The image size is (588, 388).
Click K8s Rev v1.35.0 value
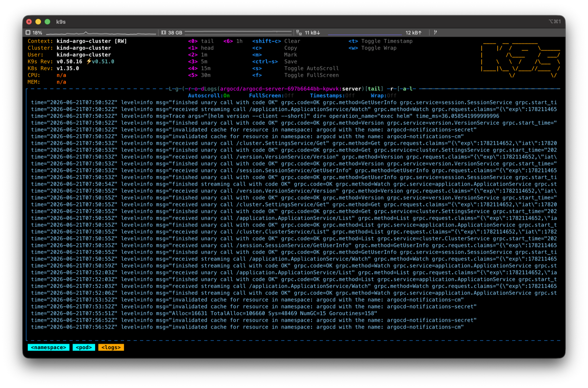(68, 68)
